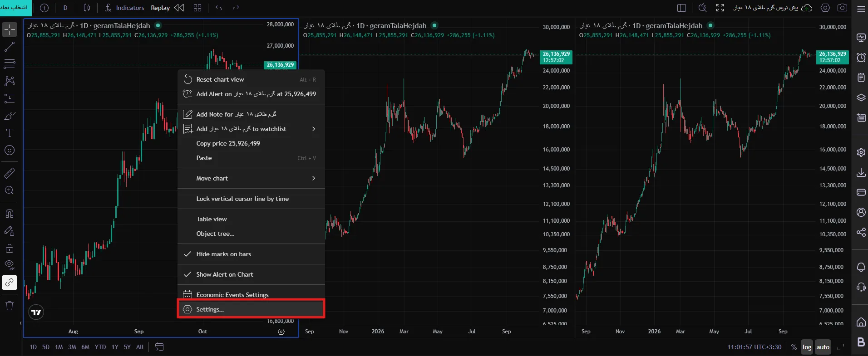Undo the last chart action
This screenshot has width=868, height=356.
click(x=219, y=8)
